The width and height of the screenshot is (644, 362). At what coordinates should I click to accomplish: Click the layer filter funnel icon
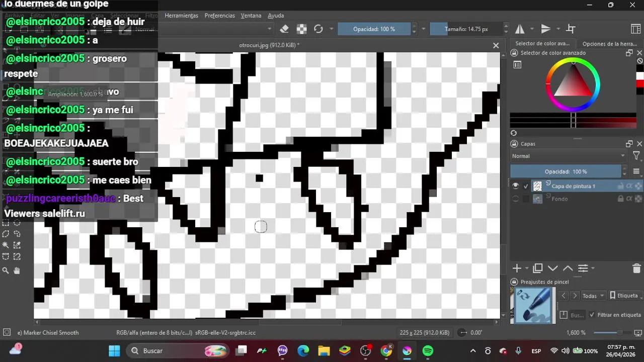click(x=636, y=156)
